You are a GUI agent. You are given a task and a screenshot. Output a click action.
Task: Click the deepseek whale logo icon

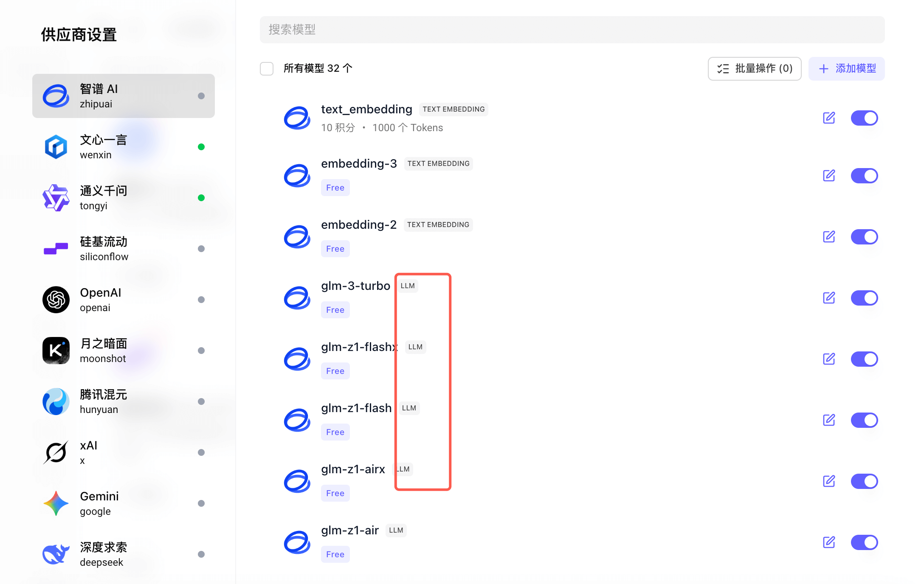click(56, 554)
